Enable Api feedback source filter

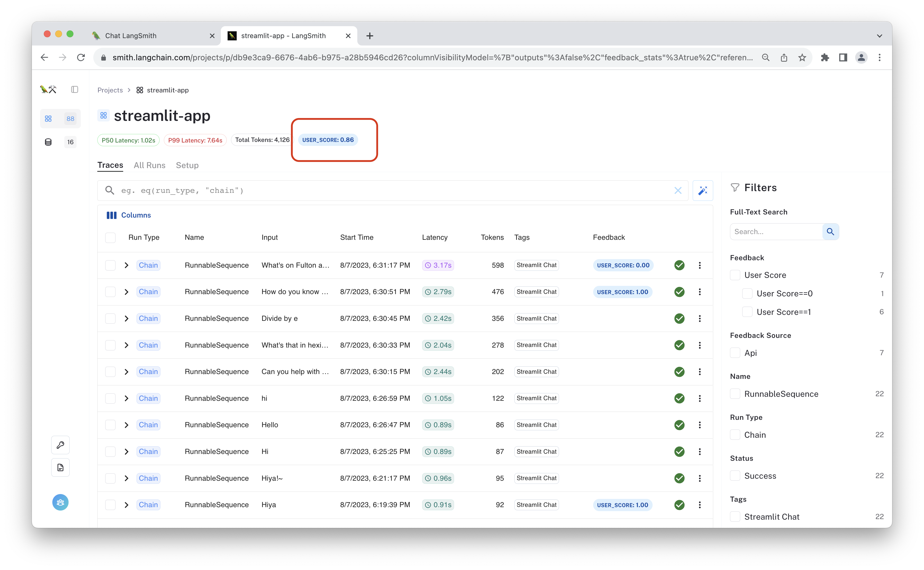735,353
